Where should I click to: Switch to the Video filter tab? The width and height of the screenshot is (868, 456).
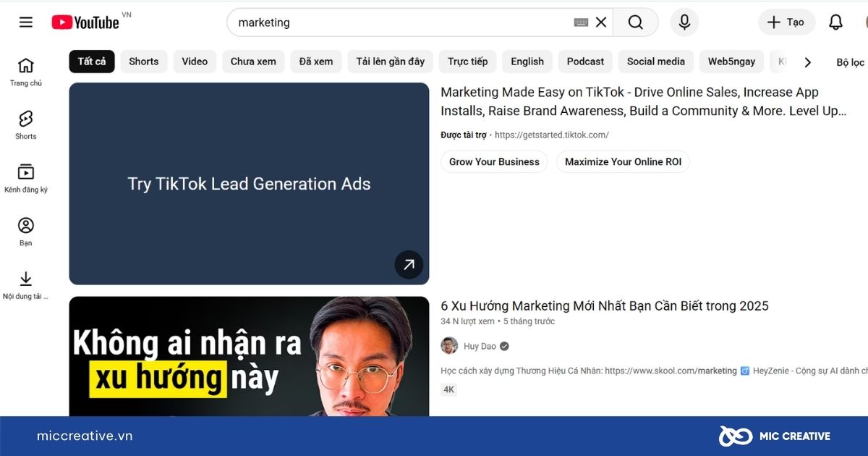coord(194,62)
